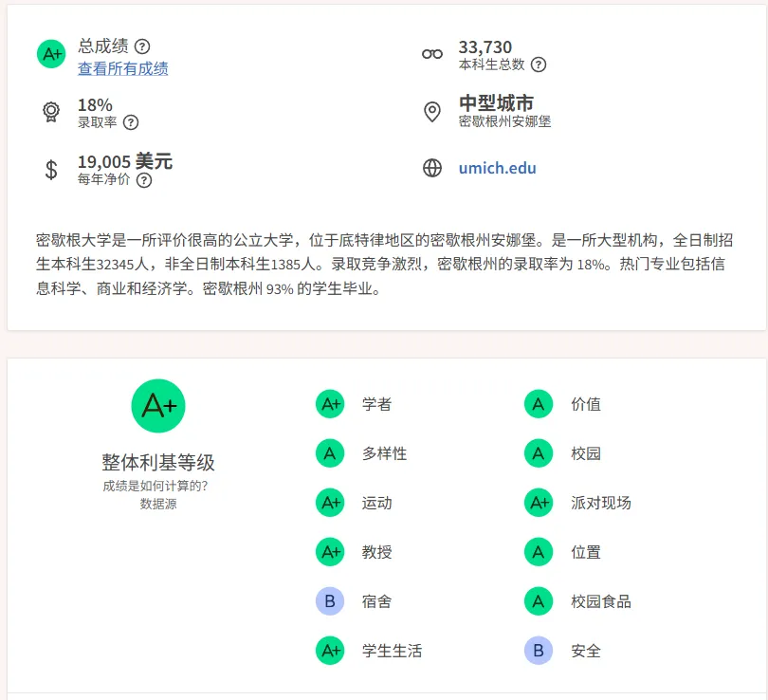
Task: Click the A grade badge for 价值
Action: coord(539,404)
